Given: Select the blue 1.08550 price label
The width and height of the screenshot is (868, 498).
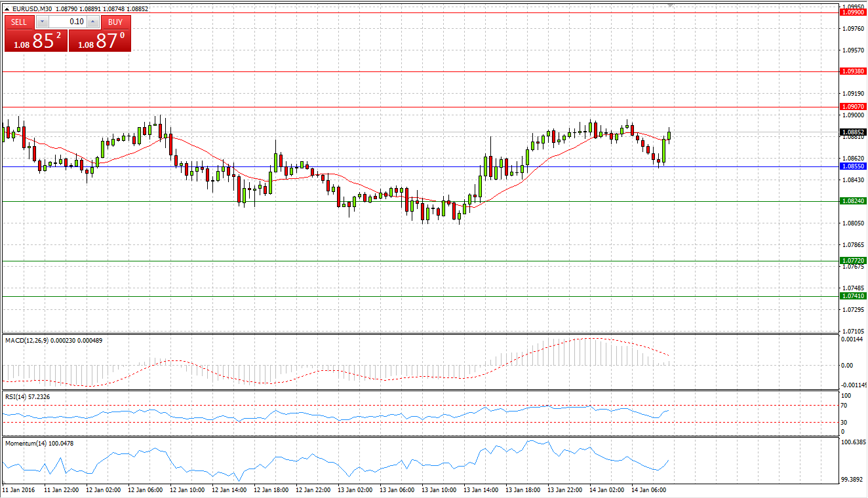Looking at the screenshot, I should [x=853, y=166].
